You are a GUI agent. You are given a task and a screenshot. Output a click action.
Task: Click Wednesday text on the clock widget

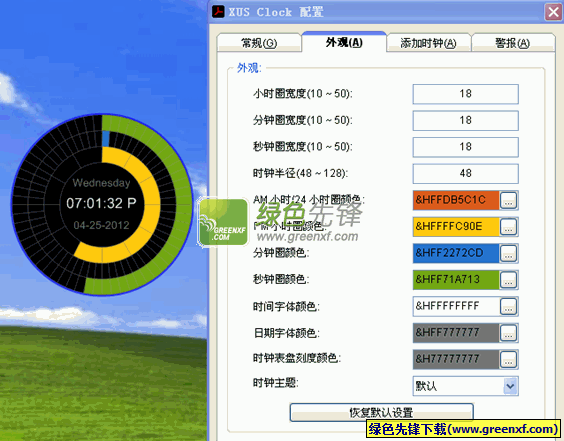(x=101, y=183)
